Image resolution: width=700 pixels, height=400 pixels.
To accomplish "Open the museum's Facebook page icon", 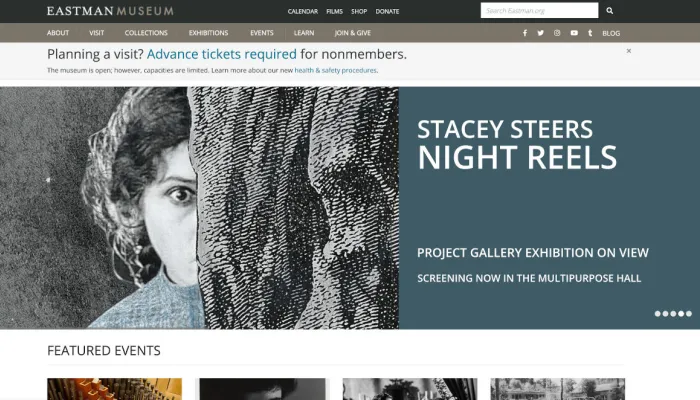I will pyautogui.click(x=525, y=33).
